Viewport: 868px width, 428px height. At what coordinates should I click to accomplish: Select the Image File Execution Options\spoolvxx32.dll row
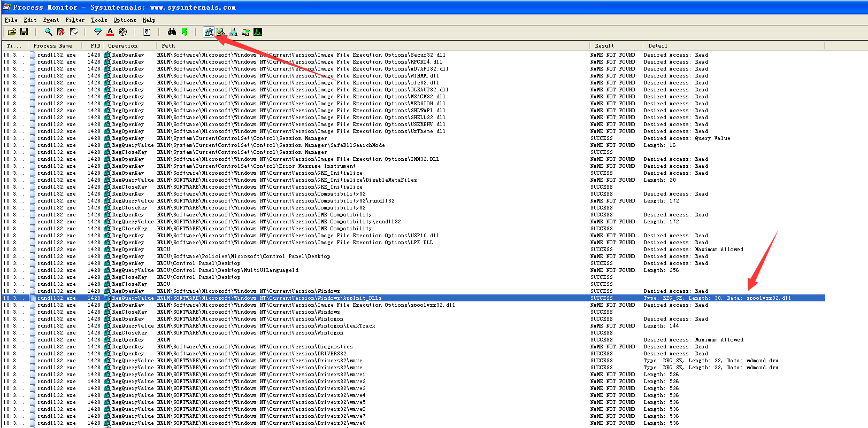coord(413,305)
